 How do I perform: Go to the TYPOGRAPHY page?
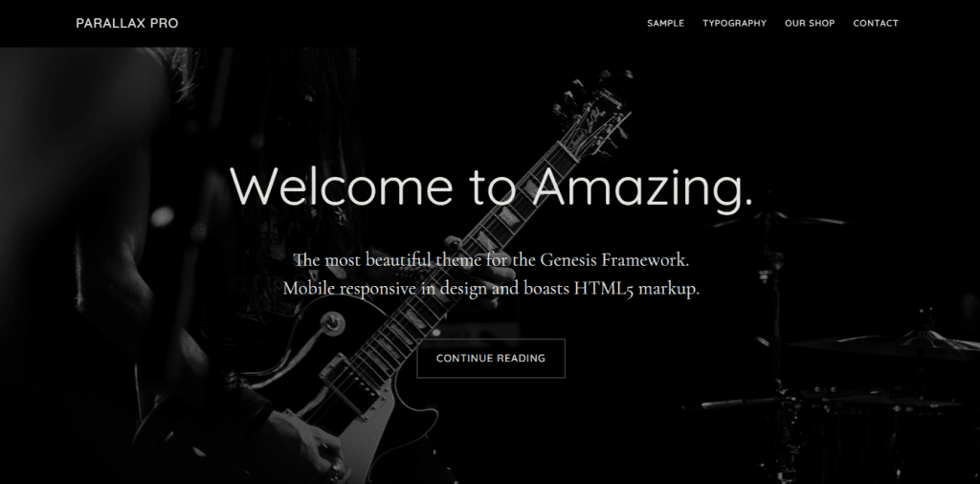tap(734, 23)
